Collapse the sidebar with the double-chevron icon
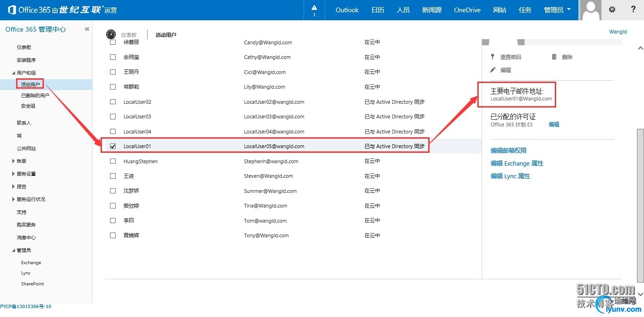 pyautogui.click(x=87, y=29)
